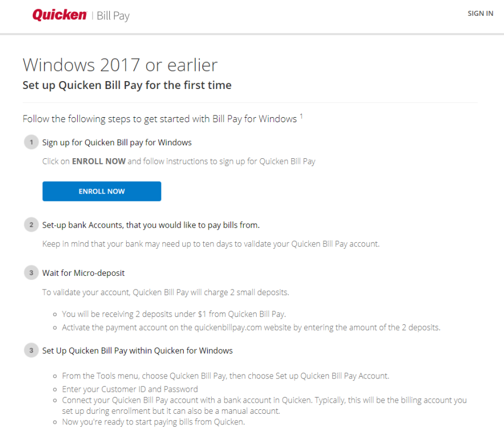Click the Set Up Quicken Bill Pay within Quicken heading
The width and height of the screenshot is (504, 442).
click(x=137, y=351)
